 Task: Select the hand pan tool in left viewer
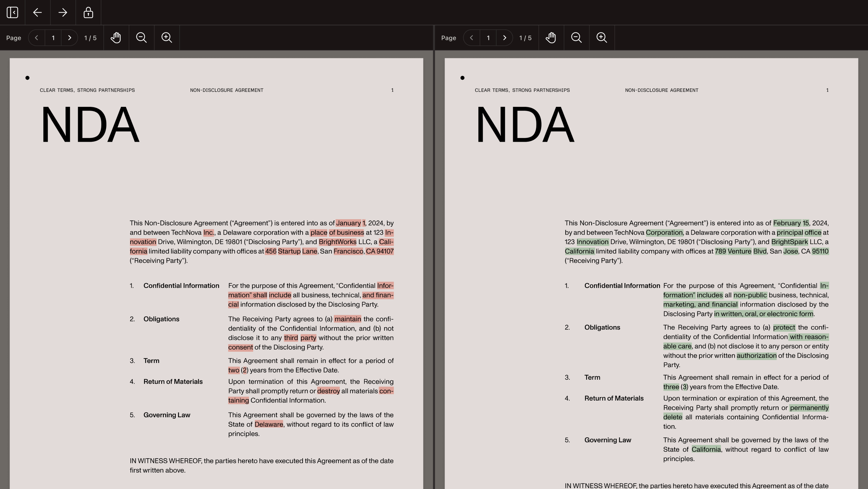click(116, 38)
